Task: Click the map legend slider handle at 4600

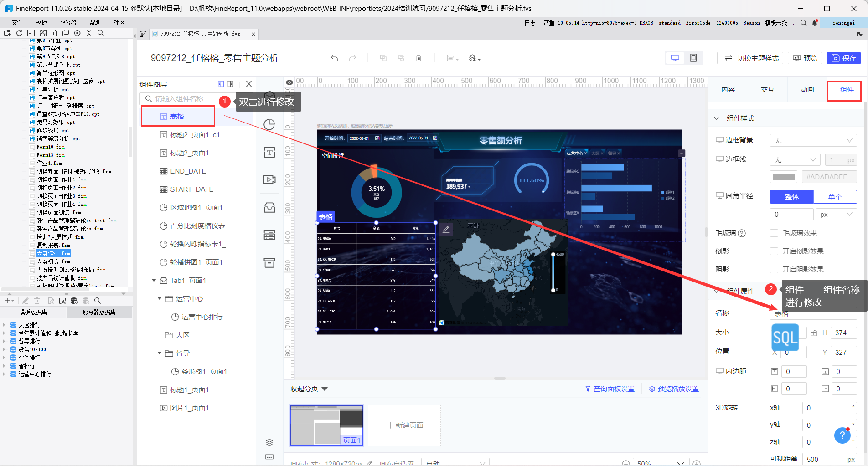Action: tap(553, 254)
